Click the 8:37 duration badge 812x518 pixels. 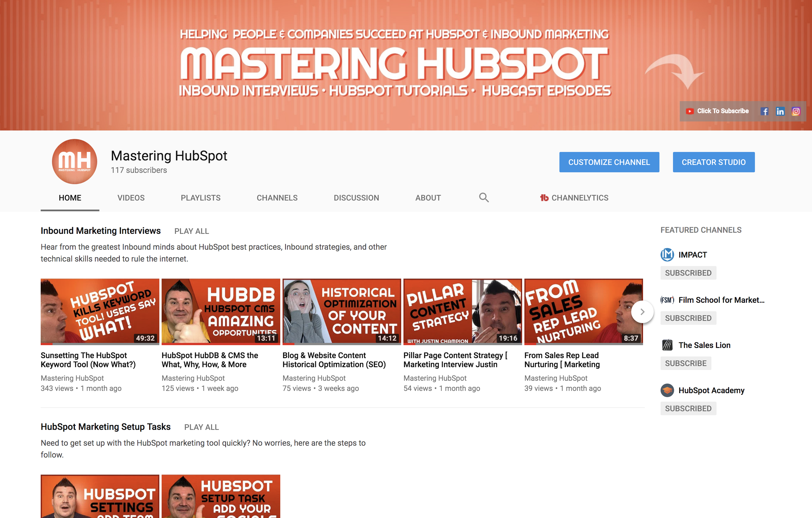click(631, 338)
